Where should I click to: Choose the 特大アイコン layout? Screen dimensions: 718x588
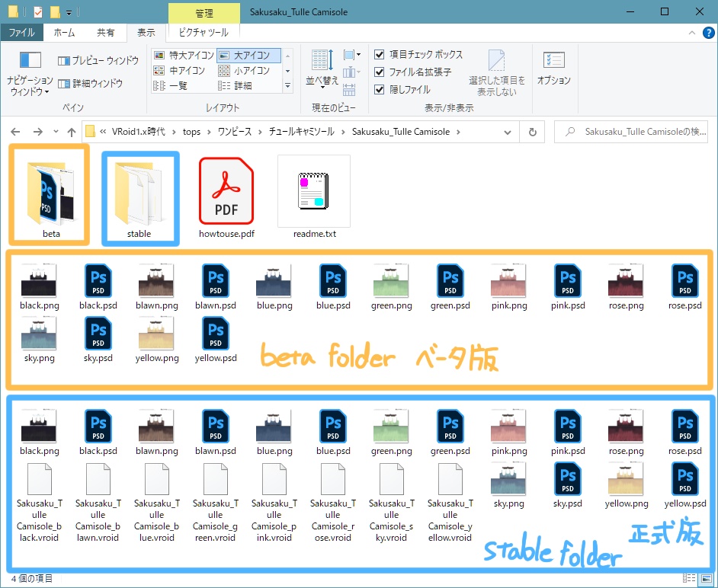click(184, 56)
